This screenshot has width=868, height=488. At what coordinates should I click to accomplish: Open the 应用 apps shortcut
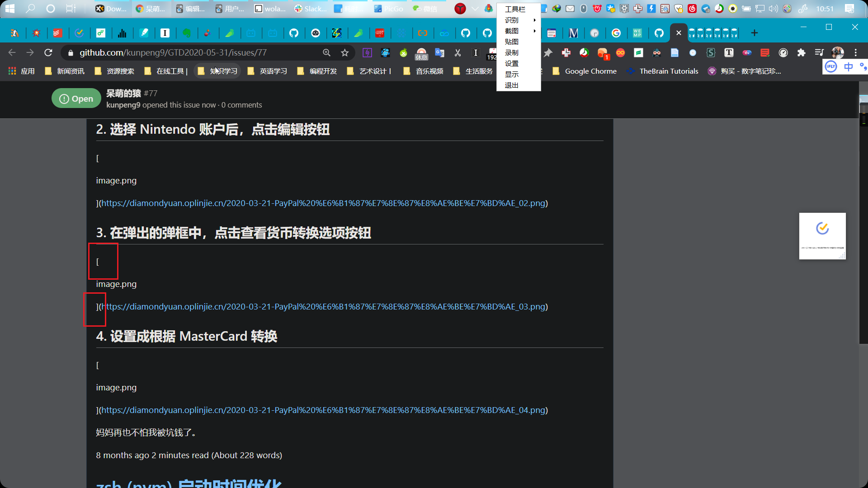(22, 71)
